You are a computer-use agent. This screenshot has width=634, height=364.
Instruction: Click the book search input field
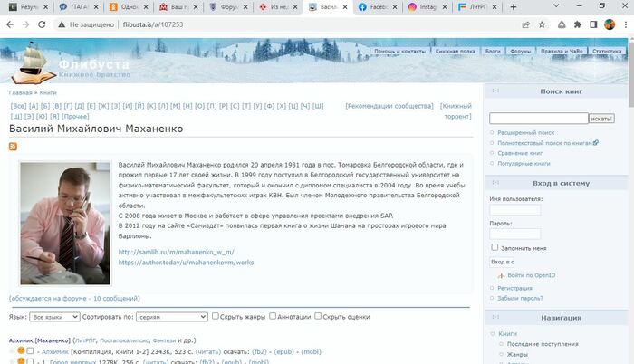click(539, 118)
